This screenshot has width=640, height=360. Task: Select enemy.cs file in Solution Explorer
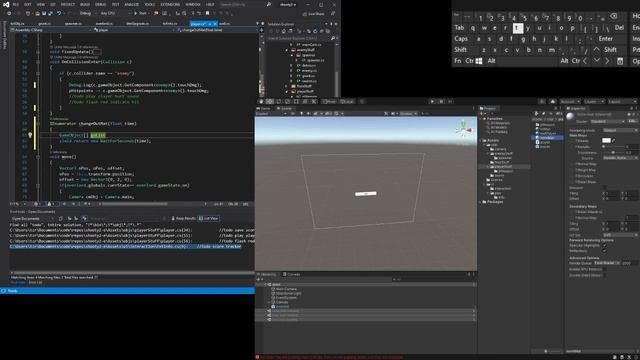click(x=309, y=71)
